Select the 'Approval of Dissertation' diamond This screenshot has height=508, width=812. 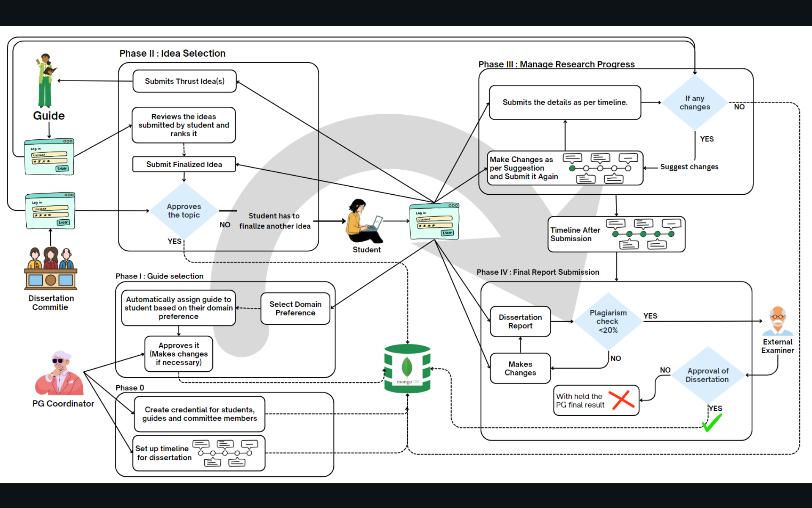[707, 375]
